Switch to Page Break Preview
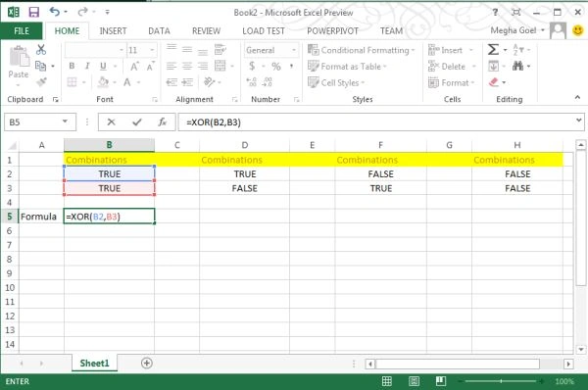Screen dimensions: 588x390 coord(441,381)
